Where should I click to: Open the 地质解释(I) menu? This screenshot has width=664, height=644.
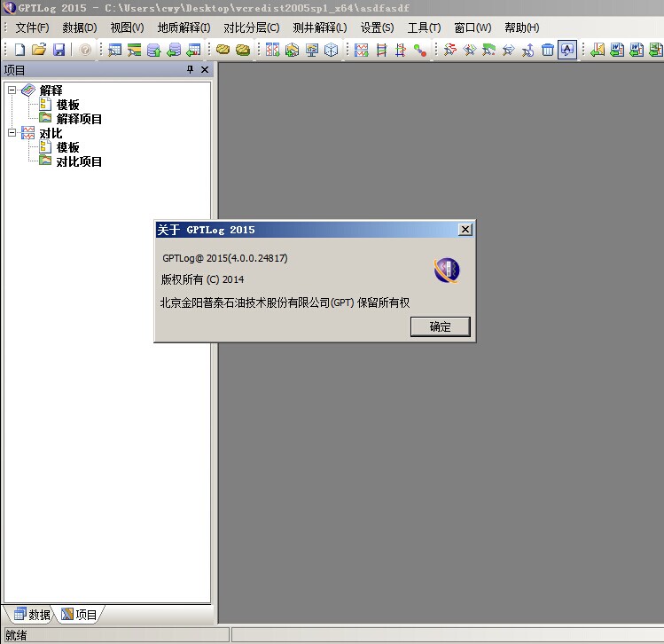click(184, 27)
